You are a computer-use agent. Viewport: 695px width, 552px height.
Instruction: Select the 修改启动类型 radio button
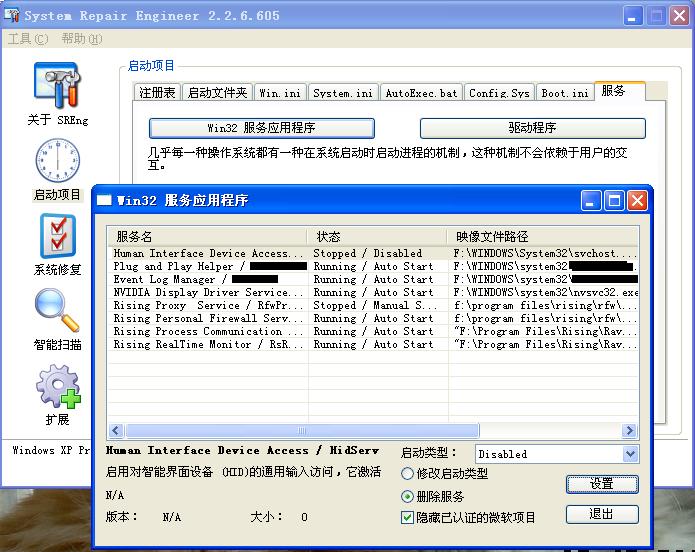pyautogui.click(x=407, y=474)
